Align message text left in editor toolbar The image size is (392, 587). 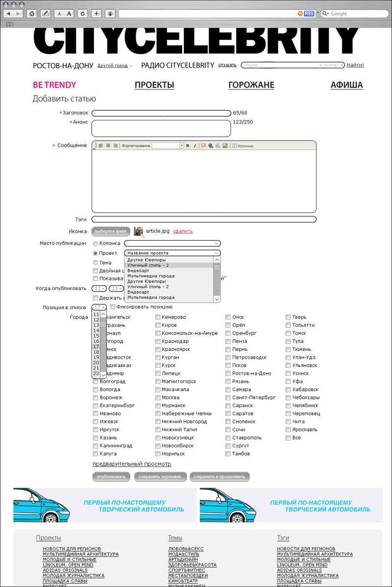click(x=101, y=146)
